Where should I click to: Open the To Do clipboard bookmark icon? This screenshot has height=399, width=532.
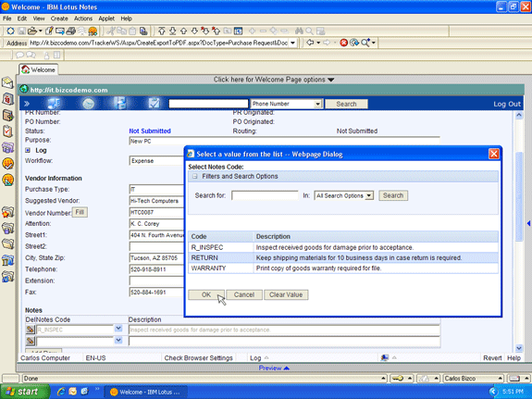pyautogui.click(x=7, y=131)
